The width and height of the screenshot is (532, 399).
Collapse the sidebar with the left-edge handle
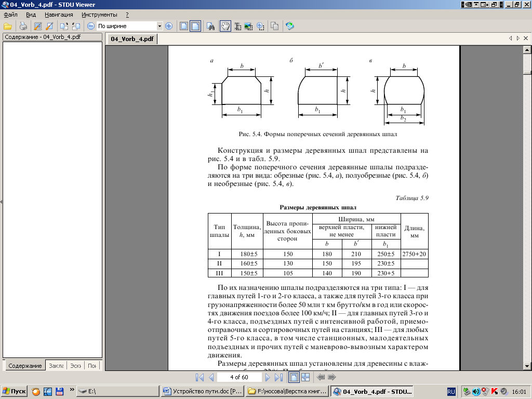[2, 202]
